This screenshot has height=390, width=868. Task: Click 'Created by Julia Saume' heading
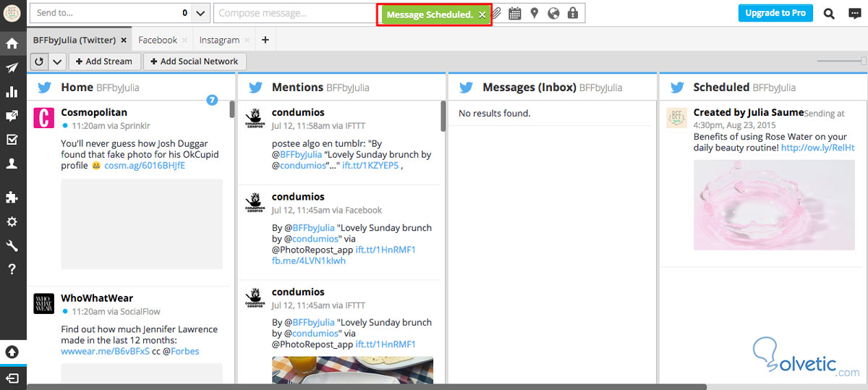point(749,112)
